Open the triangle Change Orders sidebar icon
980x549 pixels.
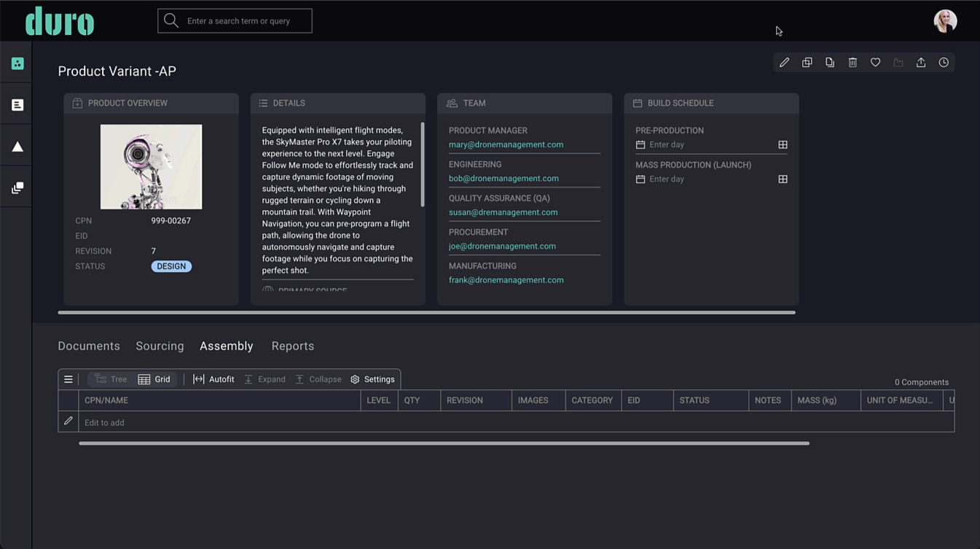tap(17, 146)
